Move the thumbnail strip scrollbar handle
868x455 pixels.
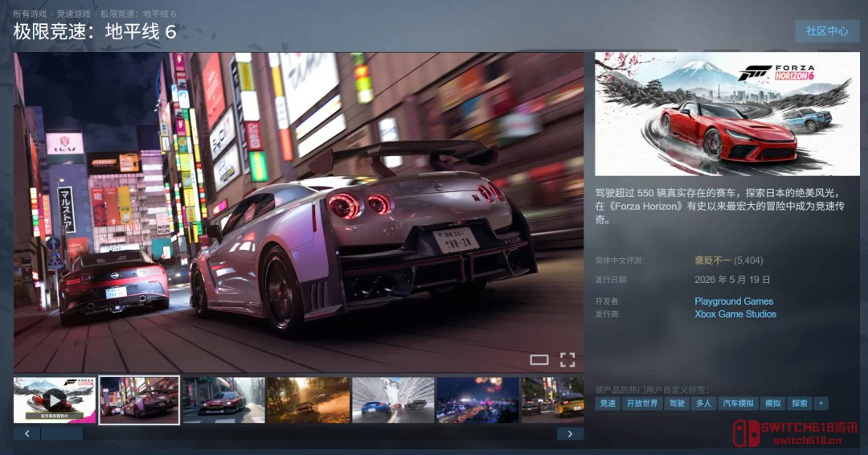pos(62,434)
